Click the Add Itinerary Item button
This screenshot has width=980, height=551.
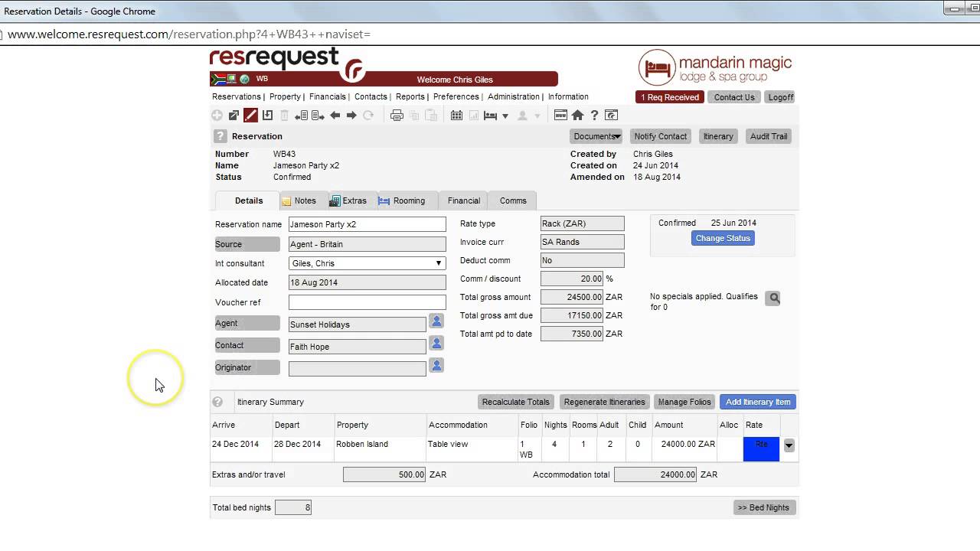coord(758,402)
